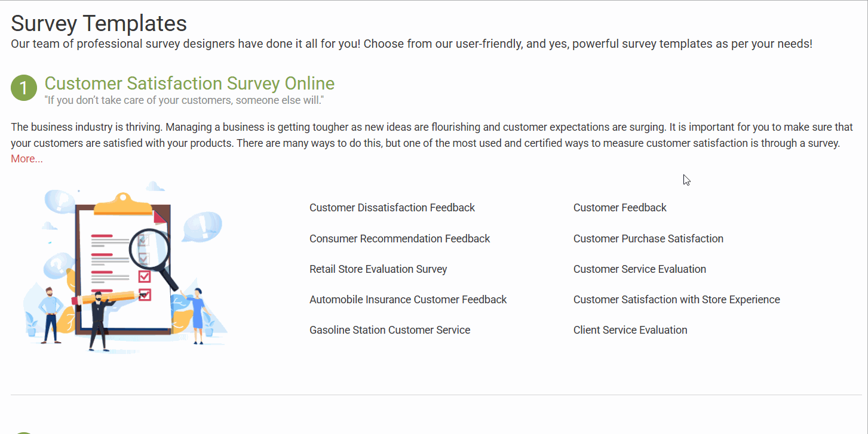Click the green number 1 circle badge
The height and width of the screenshot is (434, 868).
[x=24, y=88]
